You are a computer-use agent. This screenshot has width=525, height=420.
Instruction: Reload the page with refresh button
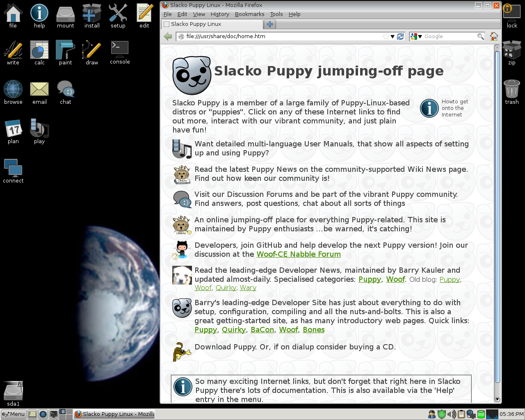(401, 37)
